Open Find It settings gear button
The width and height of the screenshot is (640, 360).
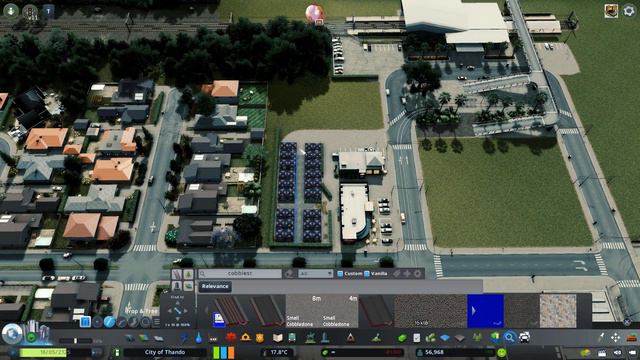(417, 273)
